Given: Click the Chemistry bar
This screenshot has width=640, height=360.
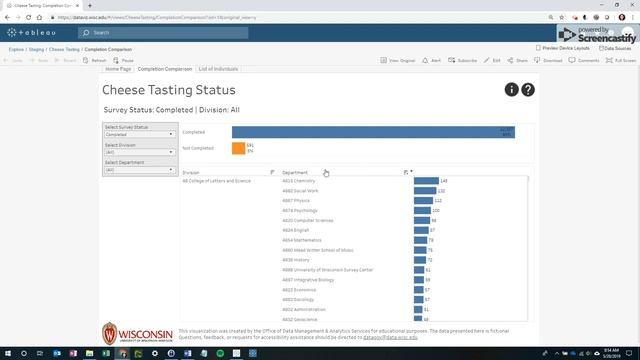Looking at the screenshot, I should coord(426,181).
